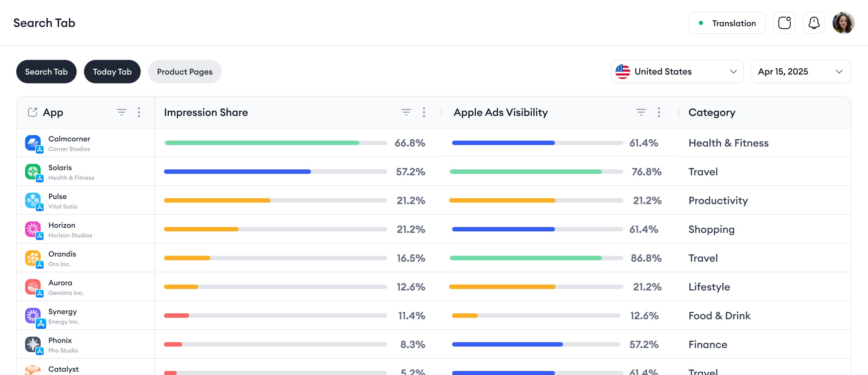Click the Horizon app icon
Viewport: 868px width, 375px height.
[33, 229]
